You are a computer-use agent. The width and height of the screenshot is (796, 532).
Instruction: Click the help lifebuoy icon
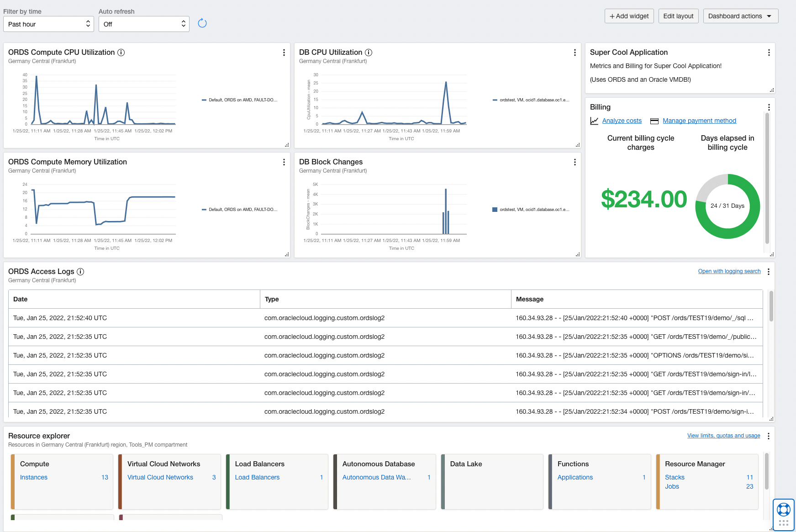click(x=783, y=509)
